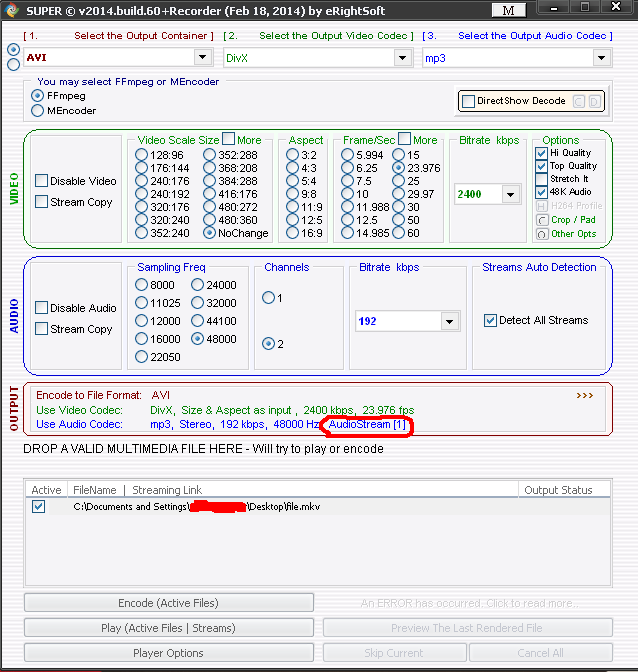Check audio Stream Copy
The image size is (638, 672).
click(42, 329)
